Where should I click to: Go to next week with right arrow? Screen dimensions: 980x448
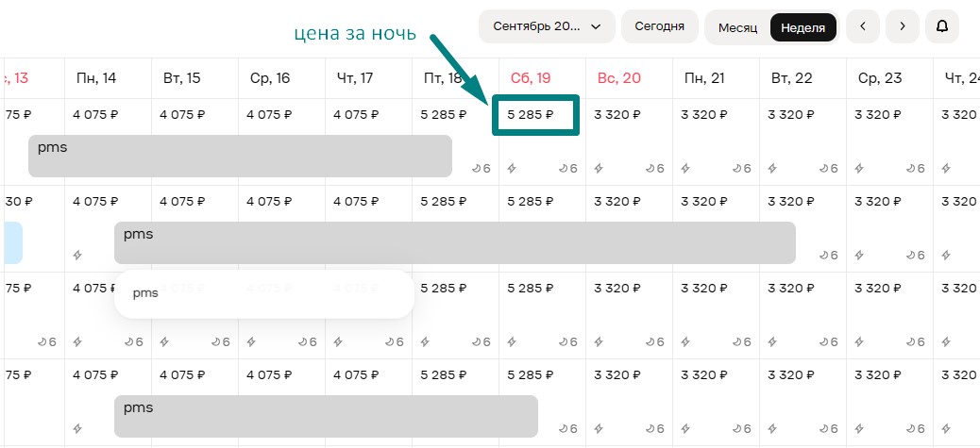pos(903,26)
